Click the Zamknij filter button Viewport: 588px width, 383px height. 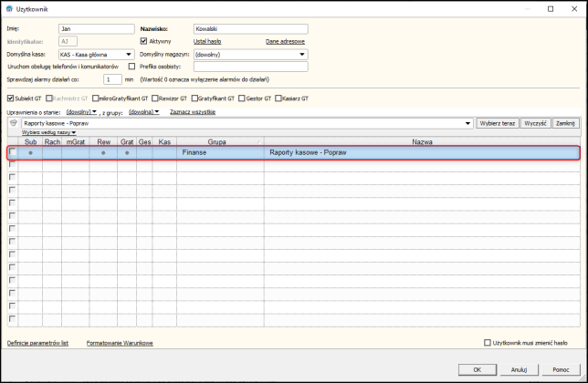pos(565,123)
